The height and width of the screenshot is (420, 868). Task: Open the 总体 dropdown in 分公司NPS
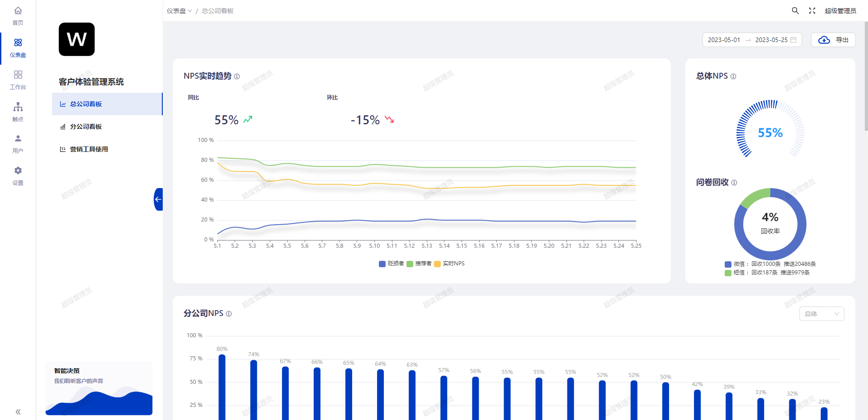[x=821, y=314]
